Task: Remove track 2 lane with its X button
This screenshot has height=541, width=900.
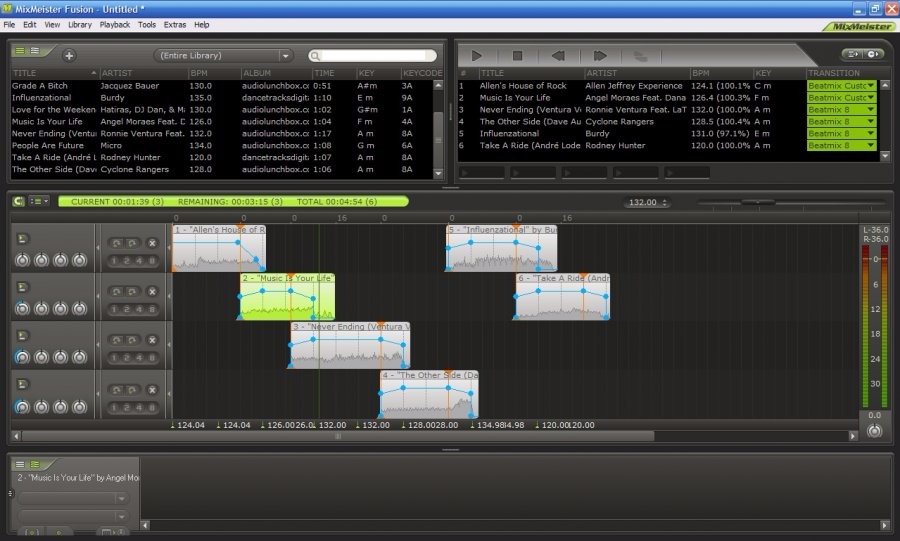Action: [152, 291]
